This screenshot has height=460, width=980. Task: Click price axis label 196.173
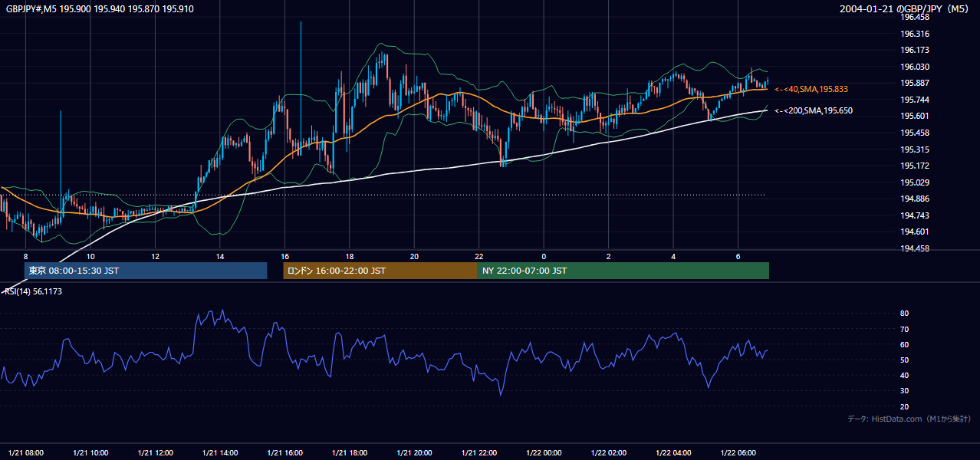(x=914, y=50)
